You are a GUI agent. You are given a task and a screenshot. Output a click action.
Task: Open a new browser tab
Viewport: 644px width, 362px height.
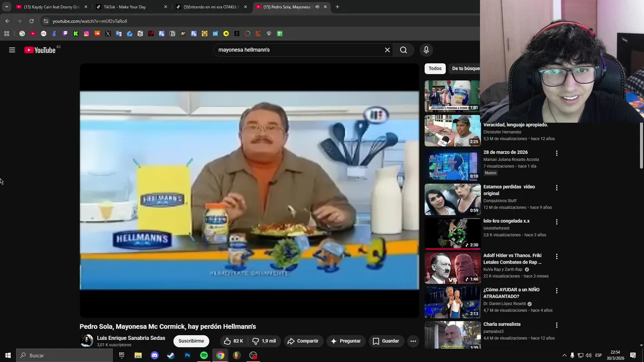[337, 7]
